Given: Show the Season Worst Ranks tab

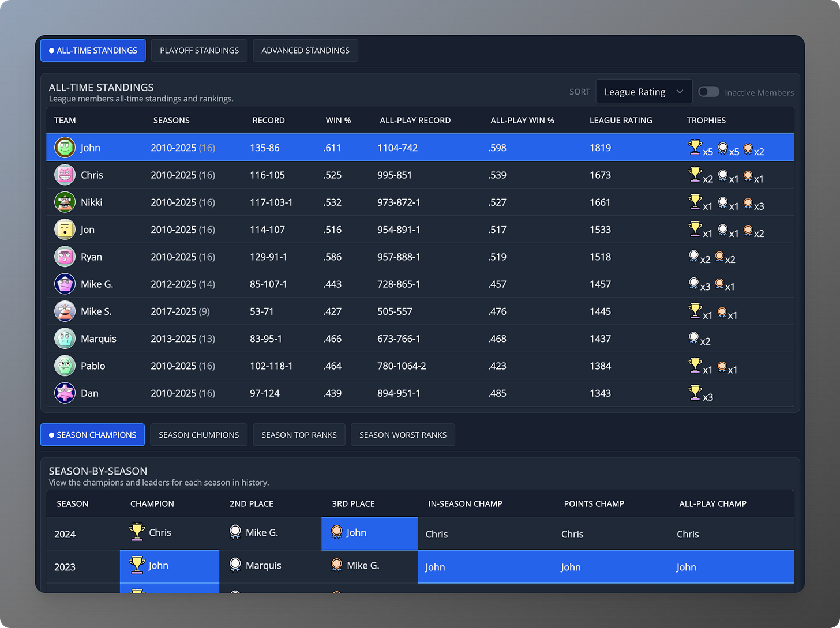Looking at the screenshot, I should tap(403, 435).
